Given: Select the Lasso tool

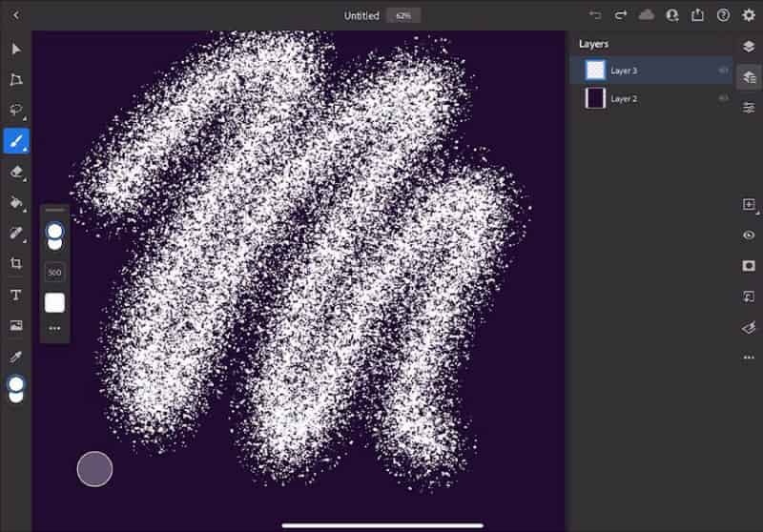Looking at the screenshot, I should (16, 110).
